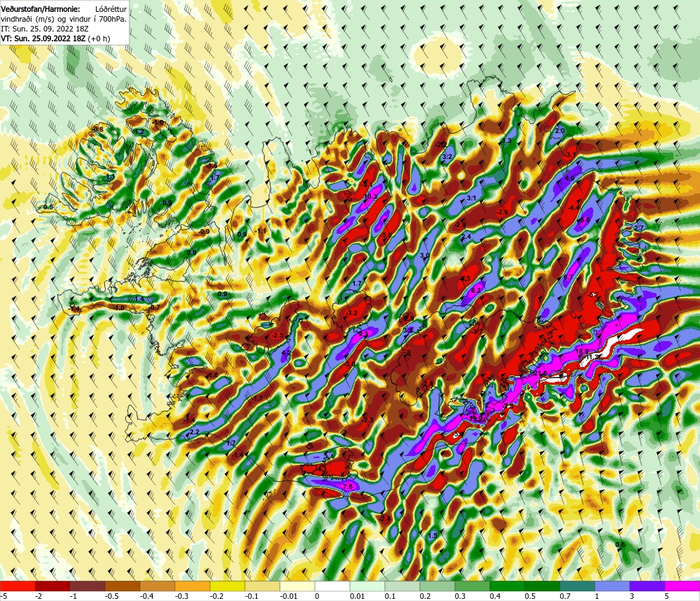The image size is (700, 601).
Task: Click the 3.8 value on the map
Action: pos(408,330)
